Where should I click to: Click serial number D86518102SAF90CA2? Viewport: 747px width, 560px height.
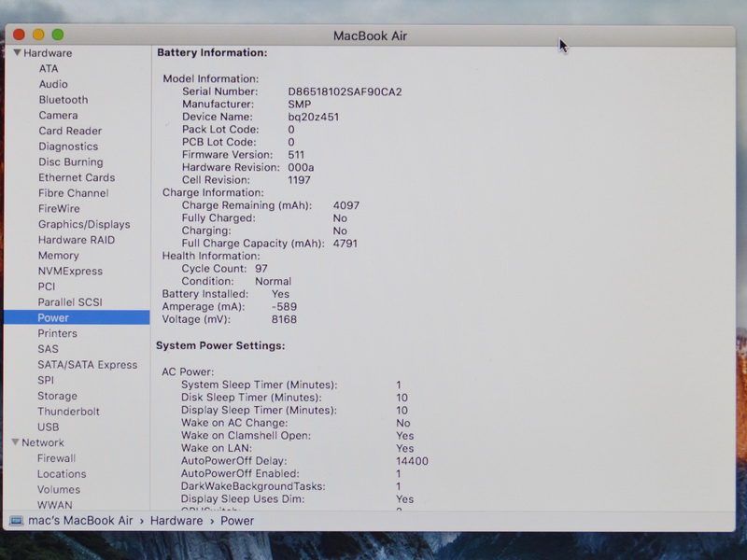[345, 91]
